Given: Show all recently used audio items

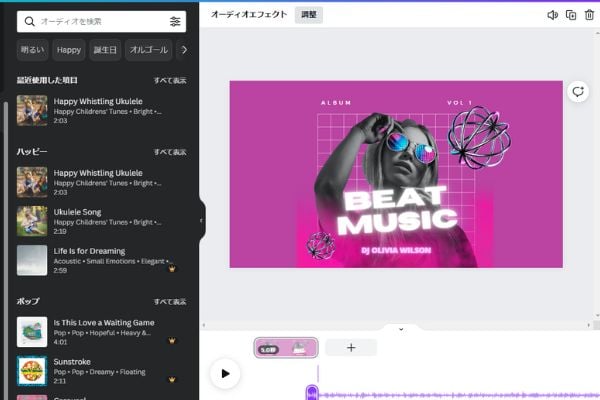Looking at the screenshot, I should point(170,80).
